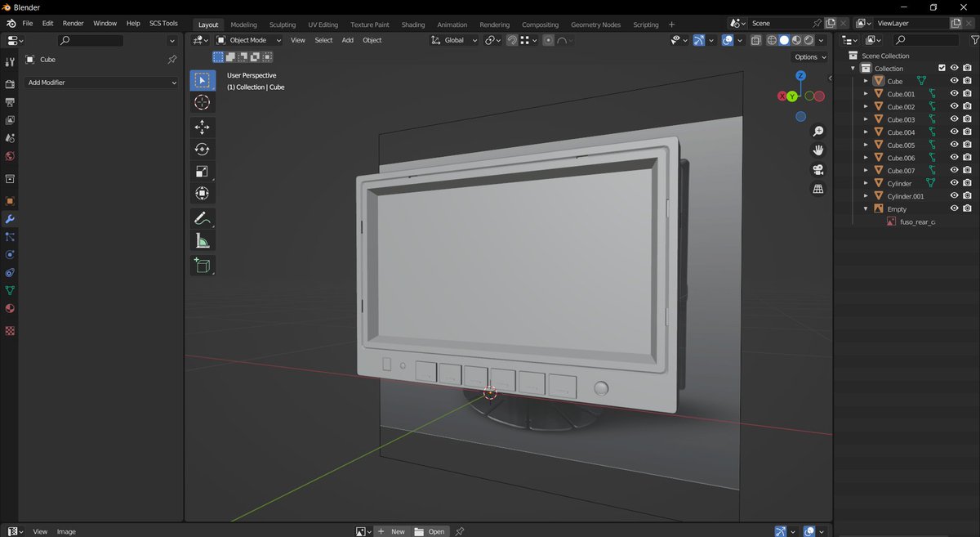Image resolution: width=980 pixels, height=537 pixels.
Task: Click the pan view hand icon
Action: click(818, 150)
